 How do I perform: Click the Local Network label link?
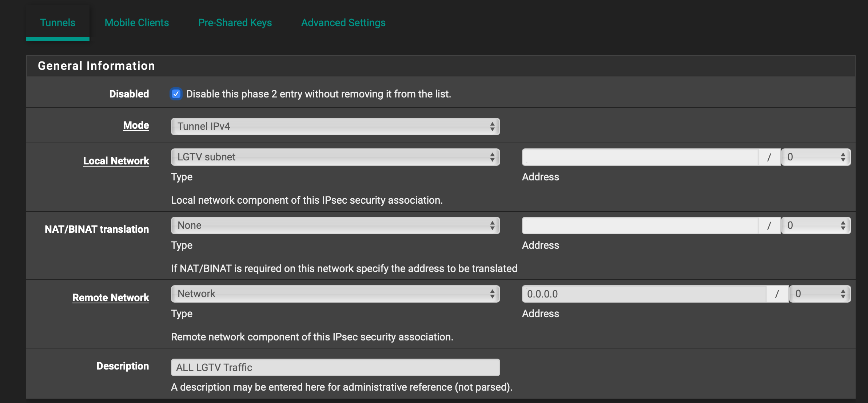pos(116,161)
